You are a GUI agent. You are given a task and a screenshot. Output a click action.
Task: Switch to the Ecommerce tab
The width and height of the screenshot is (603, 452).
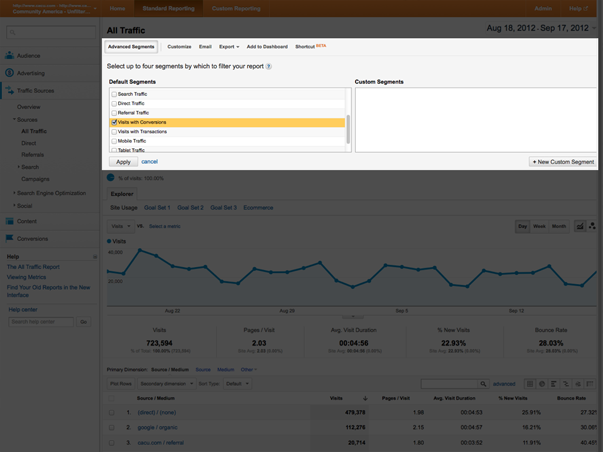coord(258,208)
